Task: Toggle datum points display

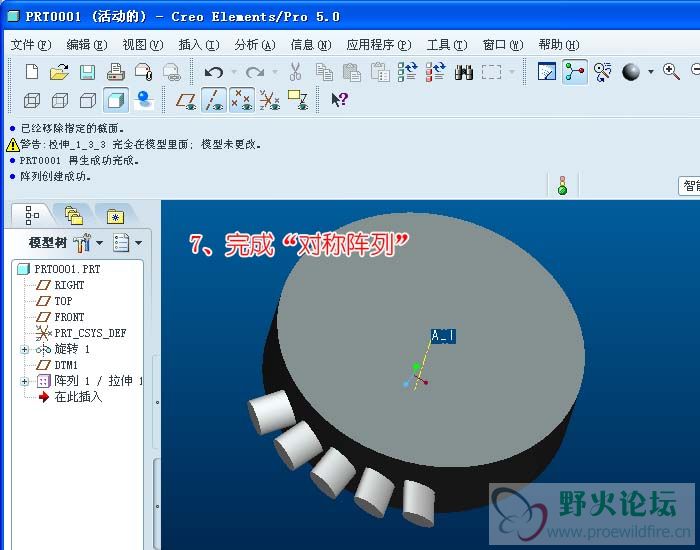Action: (242, 100)
